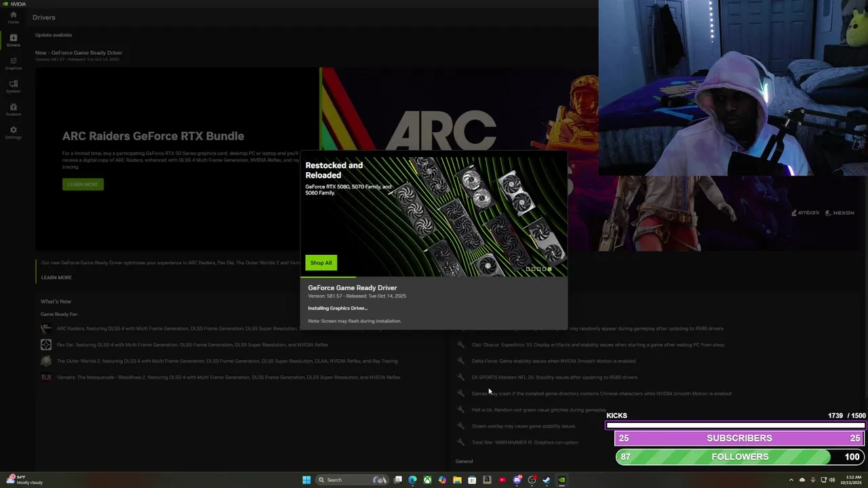This screenshot has width=868, height=488.
Task: Click The Outer Worlds 2 list entry text
Action: (227, 361)
